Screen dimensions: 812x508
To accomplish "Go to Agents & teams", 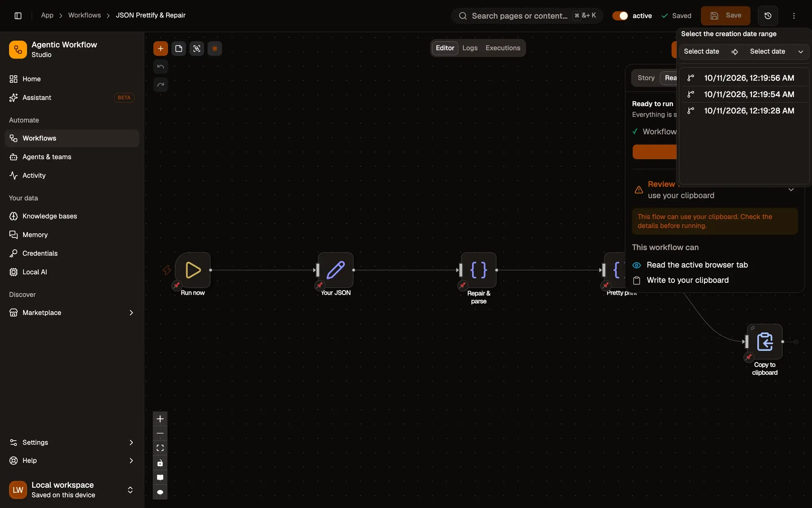I will pyautogui.click(x=72, y=157).
